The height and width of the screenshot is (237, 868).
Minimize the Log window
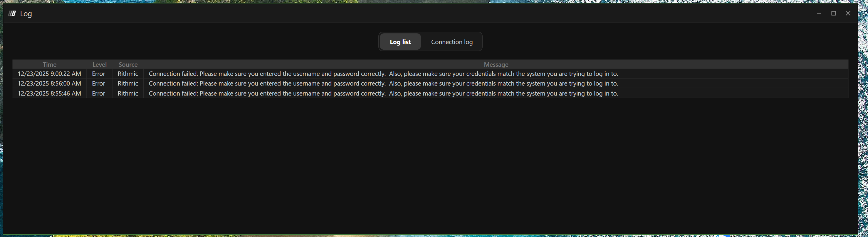819,14
